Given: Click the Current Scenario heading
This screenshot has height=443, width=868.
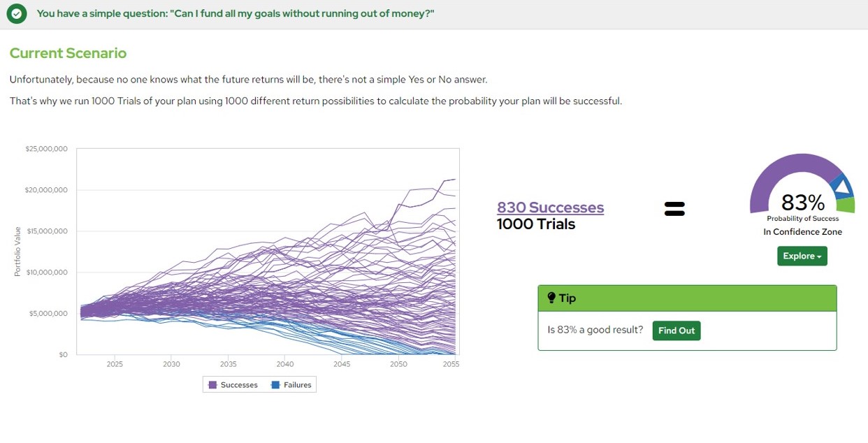Looking at the screenshot, I should pos(68,53).
